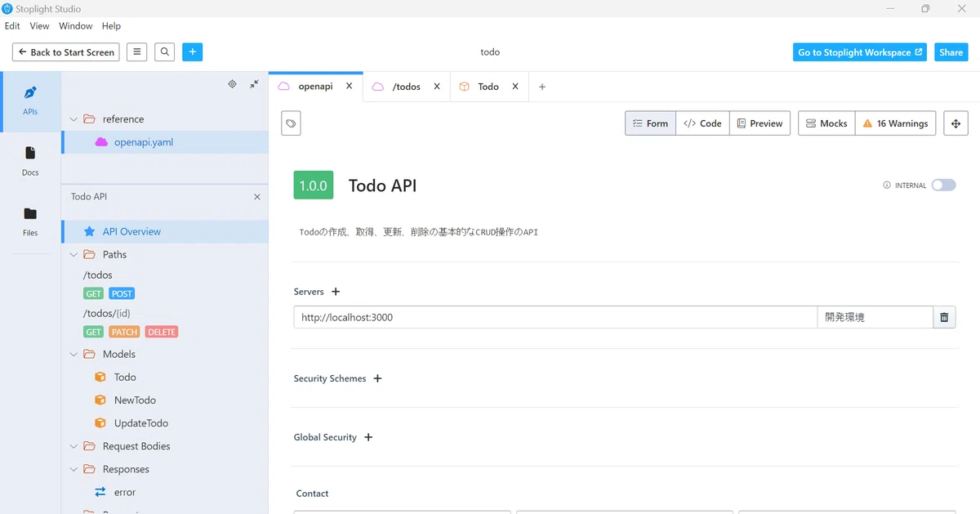Show the 16 Warnings list
This screenshot has height=514, width=980.
[x=895, y=123]
